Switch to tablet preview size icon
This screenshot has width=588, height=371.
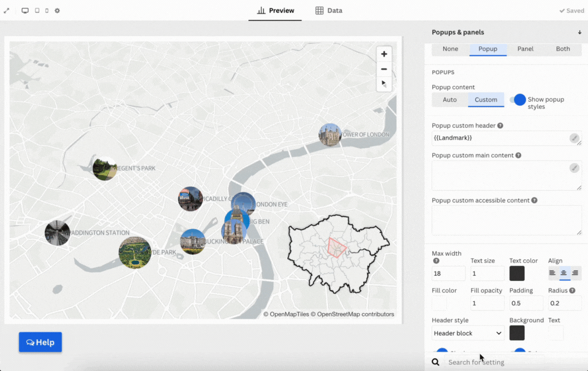point(37,11)
